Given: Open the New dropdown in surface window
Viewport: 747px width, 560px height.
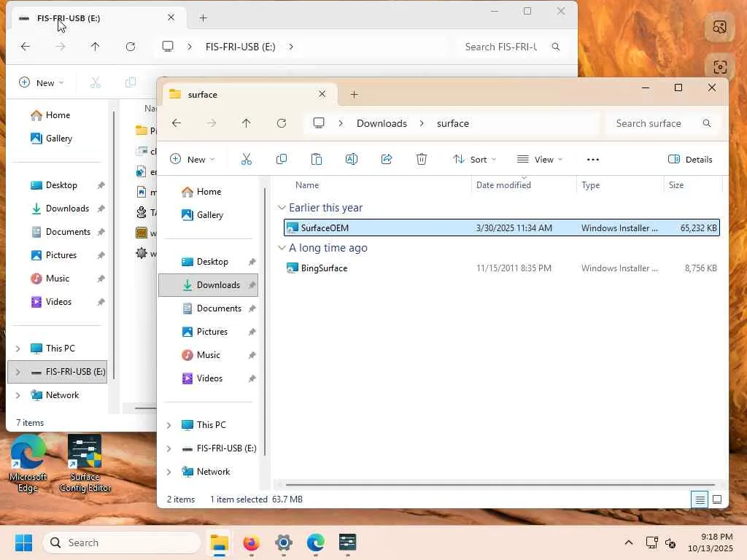Looking at the screenshot, I should [x=193, y=159].
